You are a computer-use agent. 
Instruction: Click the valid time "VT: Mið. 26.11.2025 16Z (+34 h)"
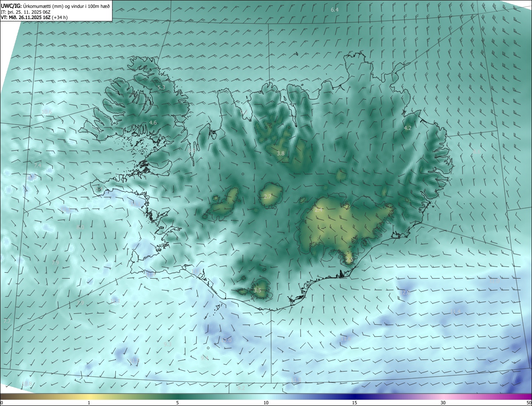[x=34, y=17]
